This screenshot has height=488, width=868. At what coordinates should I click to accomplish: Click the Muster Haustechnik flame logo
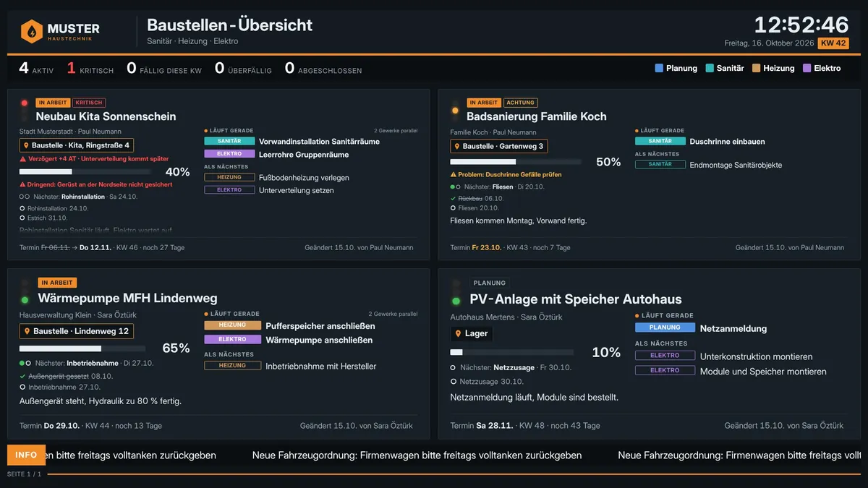pos(32,31)
